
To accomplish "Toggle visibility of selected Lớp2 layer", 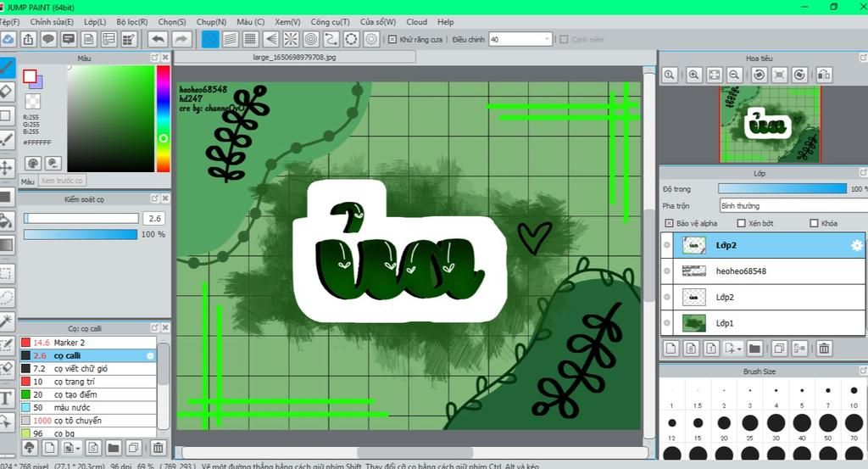I will tap(667, 245).
